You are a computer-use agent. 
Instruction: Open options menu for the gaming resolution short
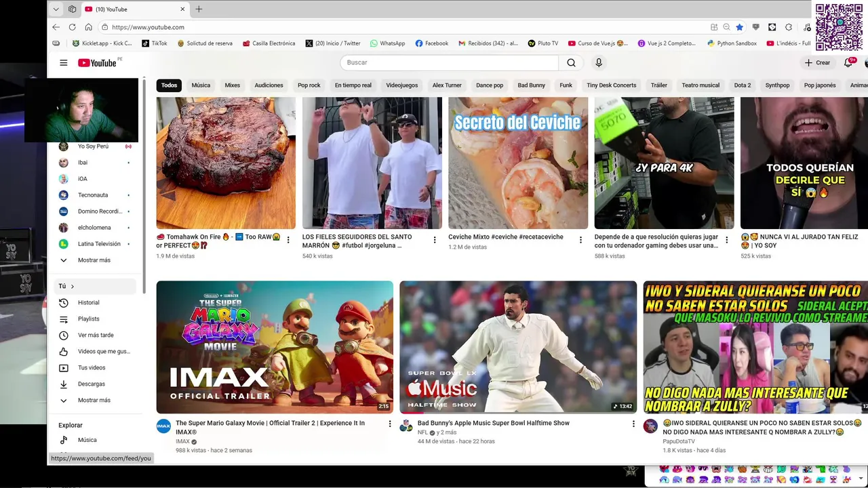pyautogui.click(x=727, y=240)
